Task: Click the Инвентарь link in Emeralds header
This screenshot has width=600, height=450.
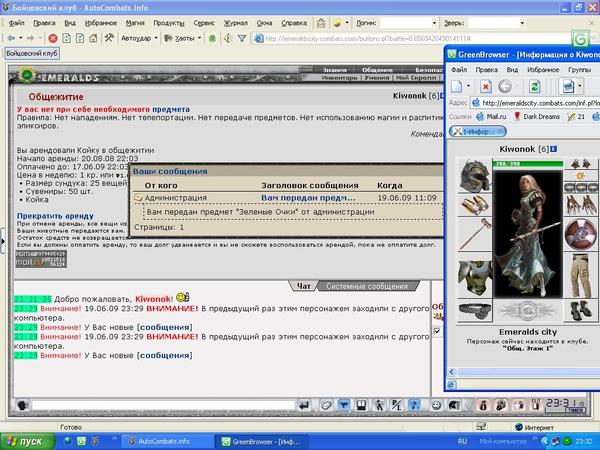Action: point(339,77)
